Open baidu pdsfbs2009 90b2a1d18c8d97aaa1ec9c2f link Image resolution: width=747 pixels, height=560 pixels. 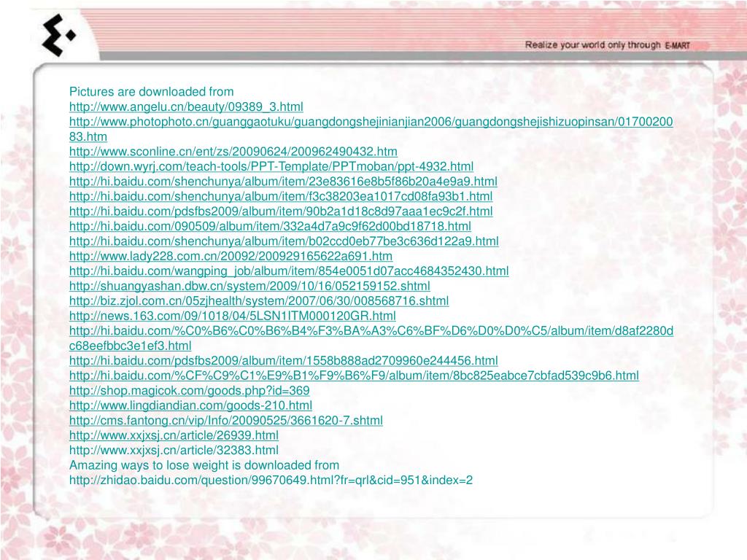(281, 211)
